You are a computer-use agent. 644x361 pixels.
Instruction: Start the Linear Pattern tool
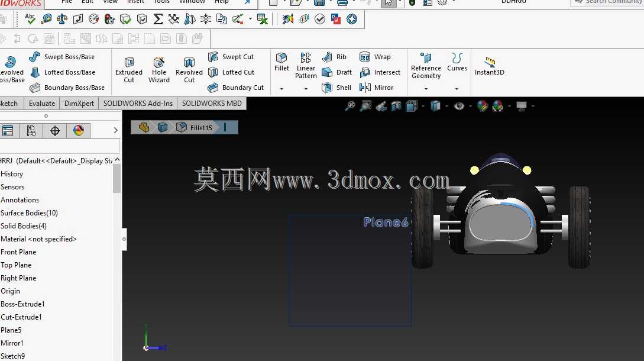pos(306,65)
